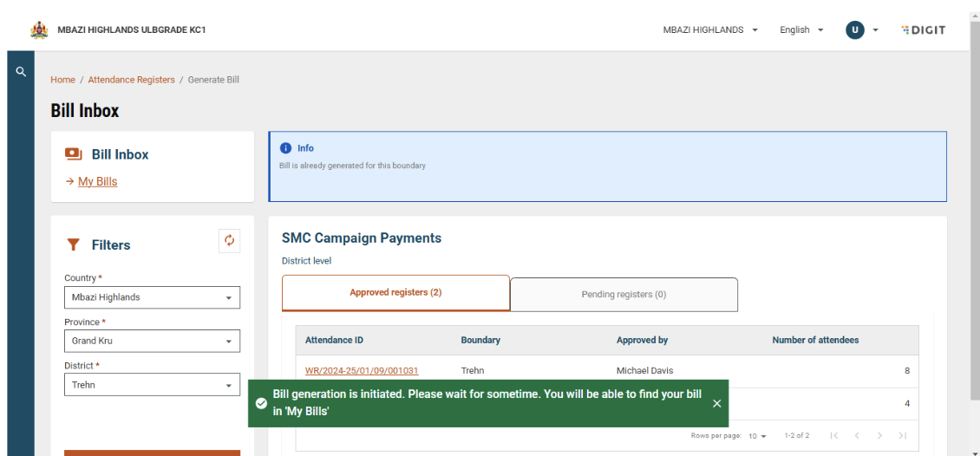Click the state emblem logo
The image size is (980, 456).
tap(40, 29)
